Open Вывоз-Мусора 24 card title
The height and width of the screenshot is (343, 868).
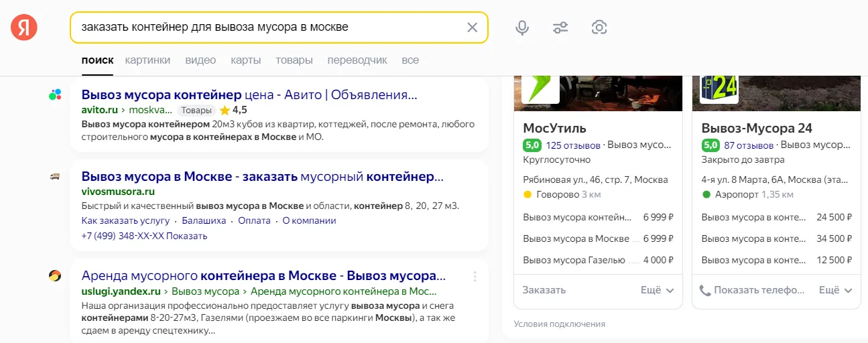pos(757,128)
